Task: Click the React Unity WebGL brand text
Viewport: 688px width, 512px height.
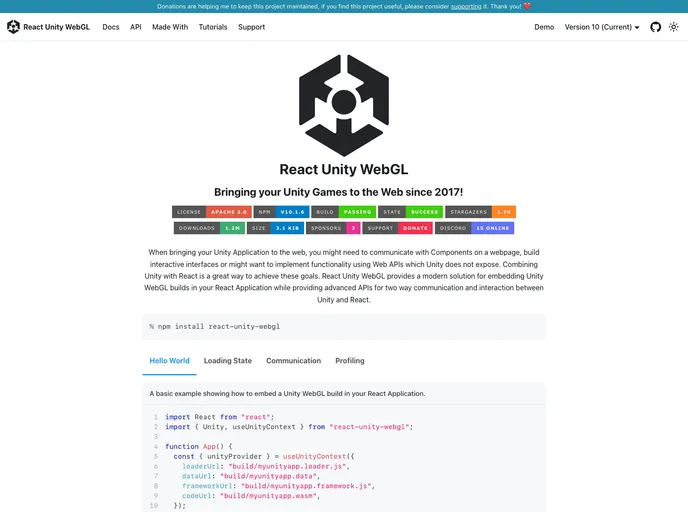Action: click(57, 27)
